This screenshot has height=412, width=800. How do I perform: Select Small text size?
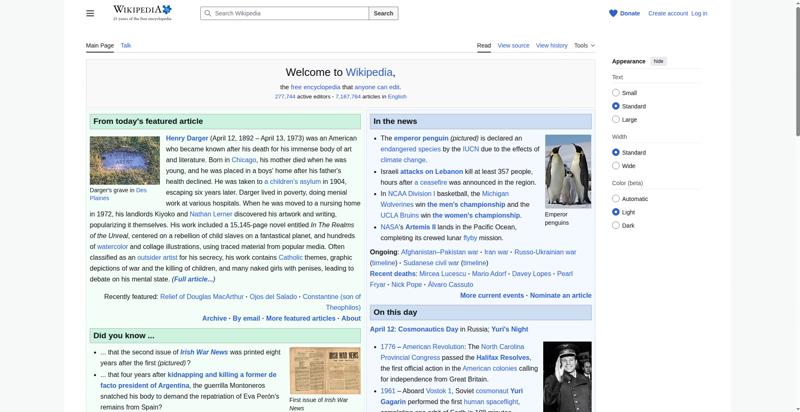[x=616, y=93]
